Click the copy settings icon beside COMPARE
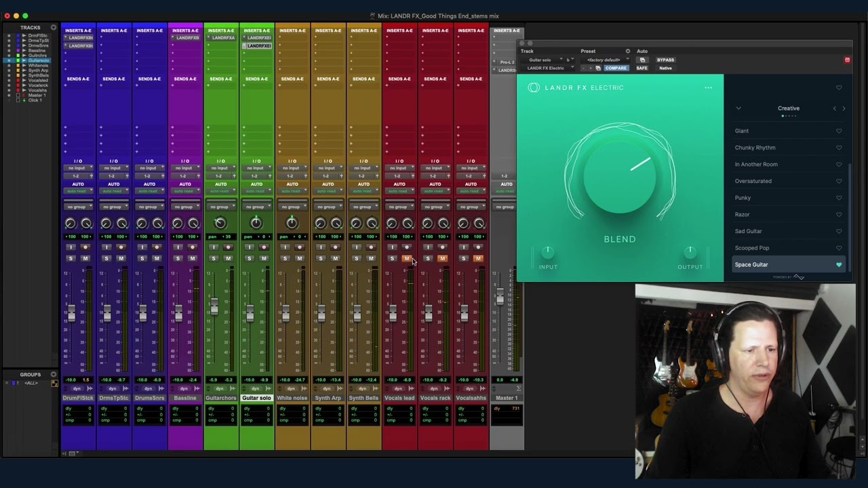 (598, 68)
